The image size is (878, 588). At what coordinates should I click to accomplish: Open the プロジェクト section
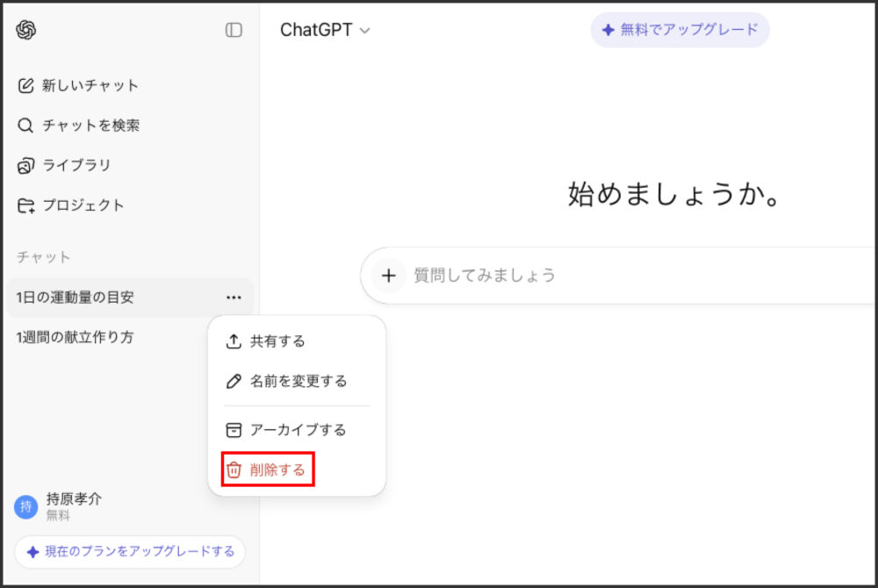point(81,205)
